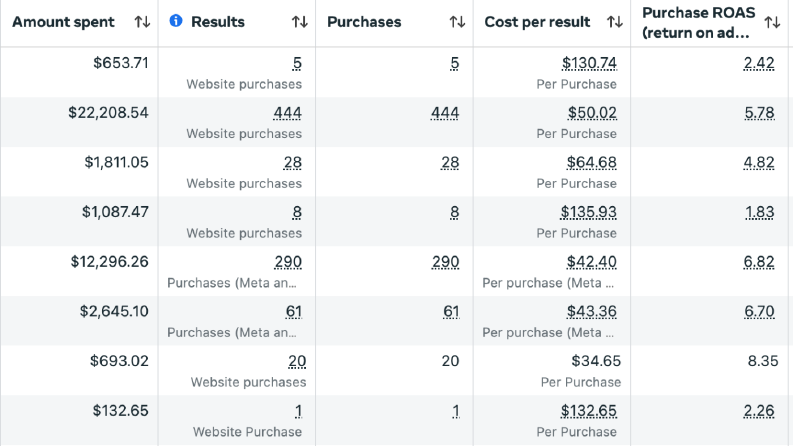
Task: Open the Results info icon
Action: [176, 21]
